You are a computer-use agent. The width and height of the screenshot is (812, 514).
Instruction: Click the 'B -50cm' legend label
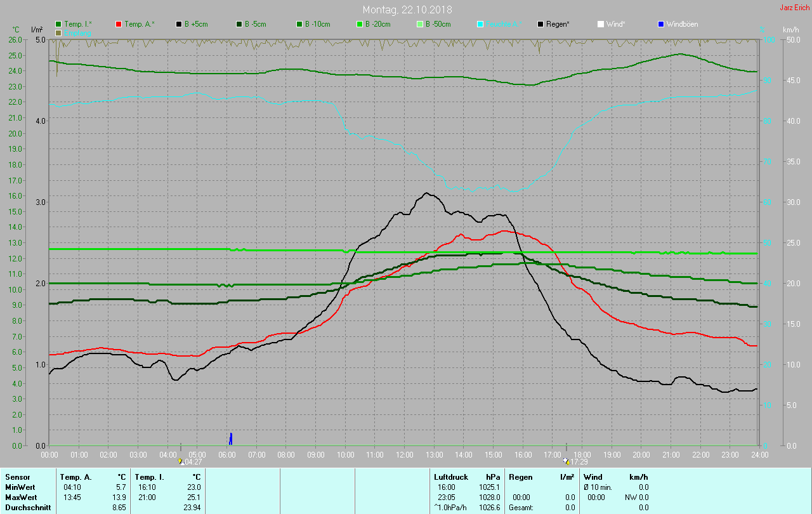[438, 24]
